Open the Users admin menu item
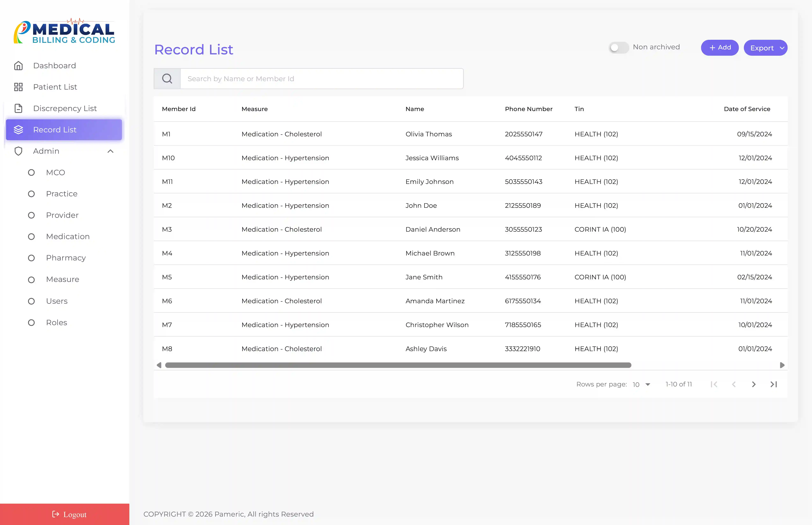Viewport: 812px width, 525px height. click(x=57, y=301)
